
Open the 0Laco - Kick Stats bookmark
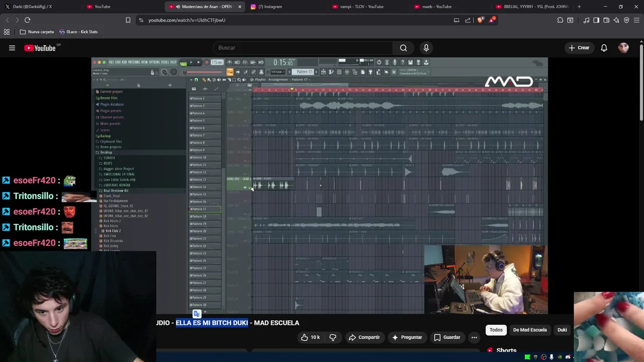click(x=78, y=32)
